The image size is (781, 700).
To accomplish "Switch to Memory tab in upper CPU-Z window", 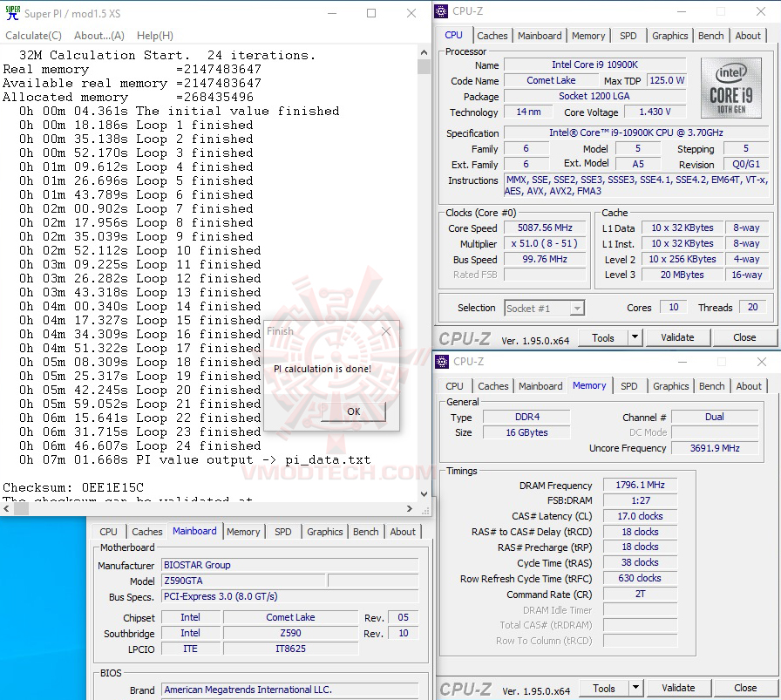I will (588, 36).
